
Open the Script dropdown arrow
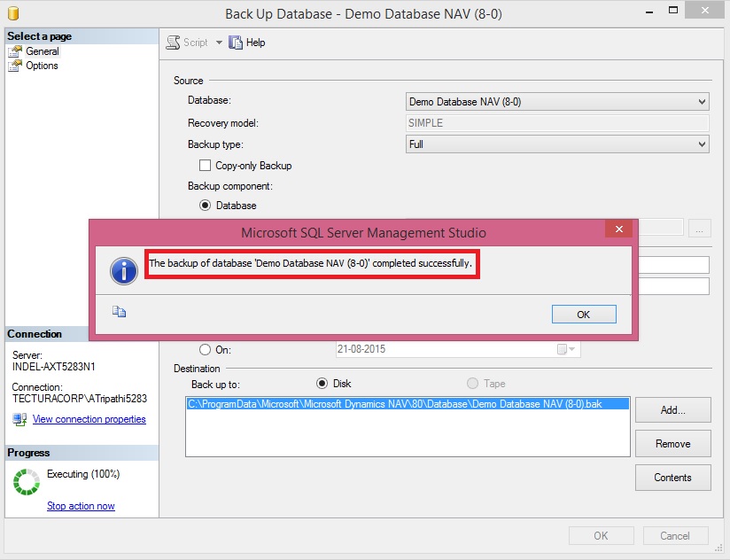pos(219,43)
